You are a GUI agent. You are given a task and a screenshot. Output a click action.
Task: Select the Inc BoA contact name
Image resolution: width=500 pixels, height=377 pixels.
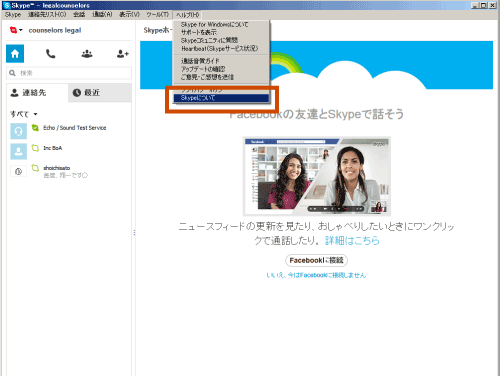[x=53, y=148]
